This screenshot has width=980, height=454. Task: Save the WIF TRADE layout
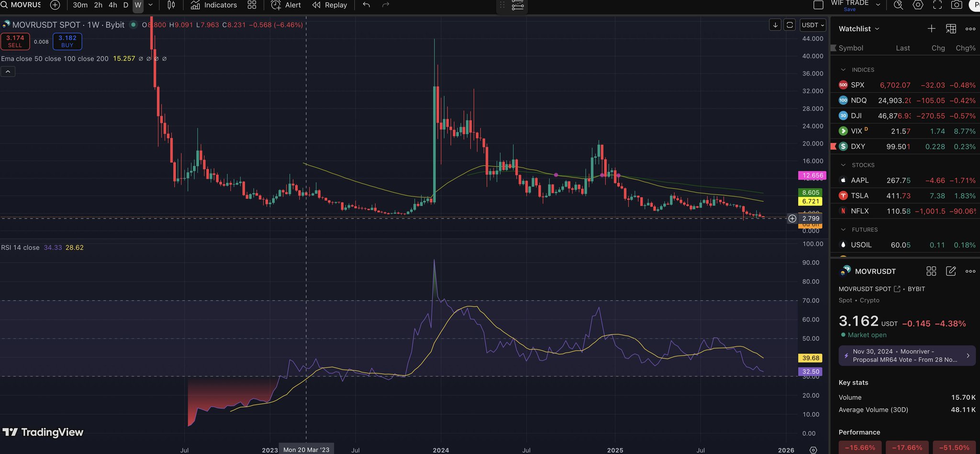click(850, 9)
